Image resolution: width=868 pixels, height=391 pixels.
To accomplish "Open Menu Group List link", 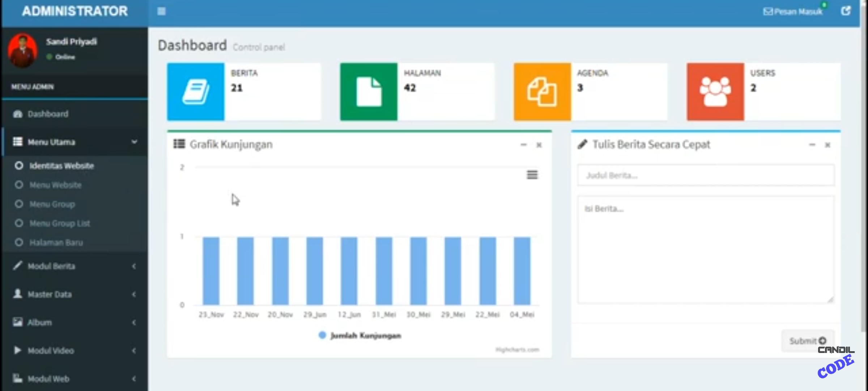I will (60, 223).
